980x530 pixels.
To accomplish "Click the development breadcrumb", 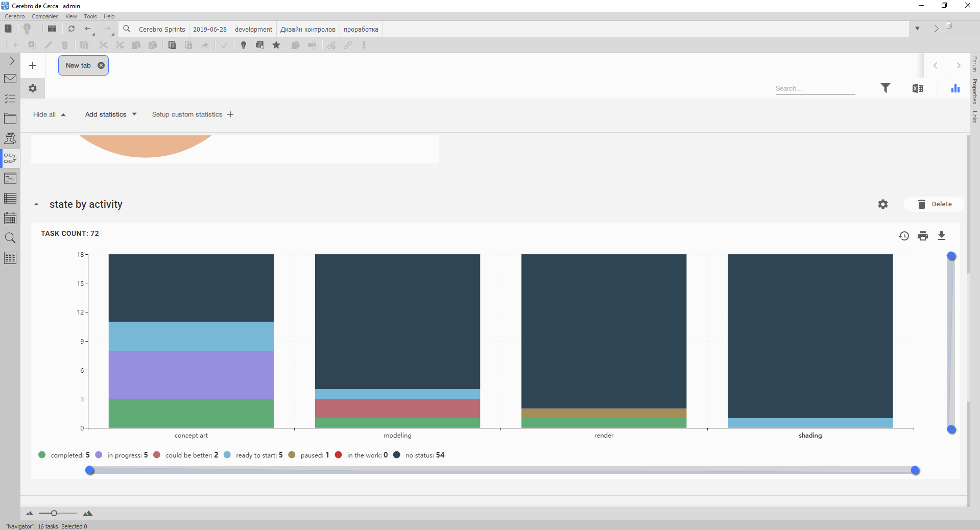I will (x=253, y=29).
